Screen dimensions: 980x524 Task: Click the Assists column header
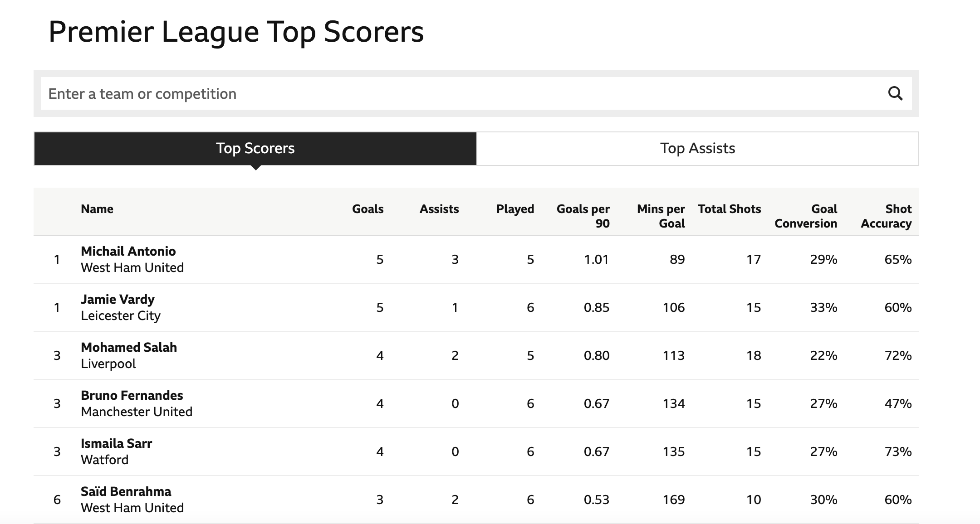[439, 209]
